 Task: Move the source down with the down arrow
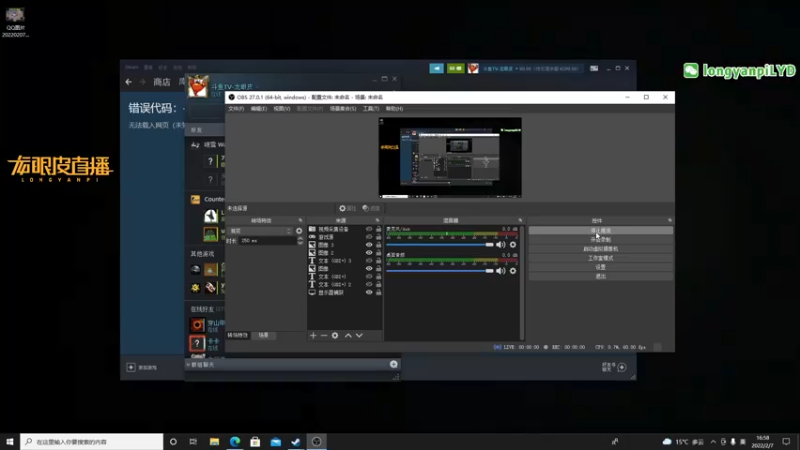pyautogui.click(x=359, y=335)
